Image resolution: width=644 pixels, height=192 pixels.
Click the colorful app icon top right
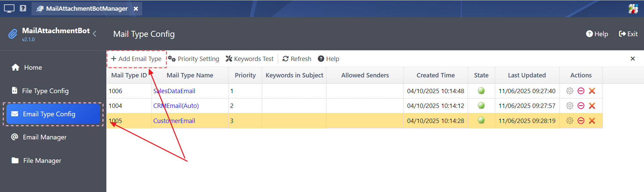(x=633, y=8)
